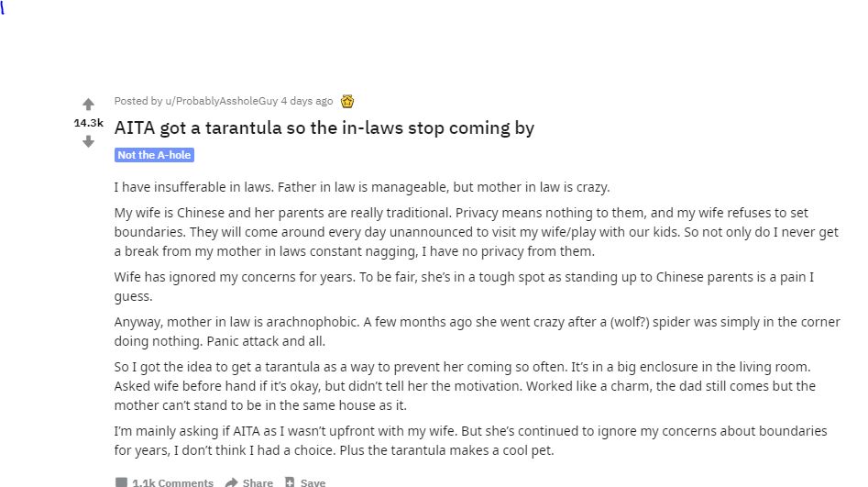This screenshot has width=868, height=487.
Task: Open the post title about the tarantula
Action: [x=324, y=127]
